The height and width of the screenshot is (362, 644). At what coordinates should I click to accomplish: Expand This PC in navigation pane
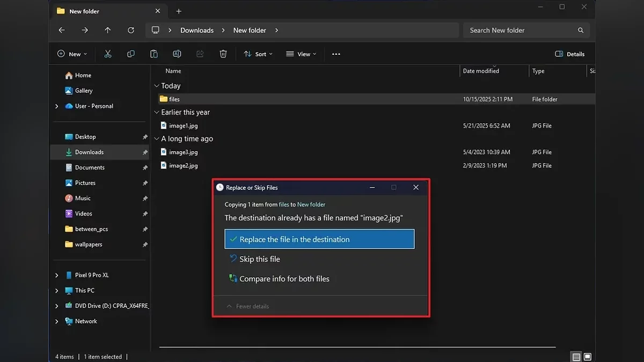(57, 291)
